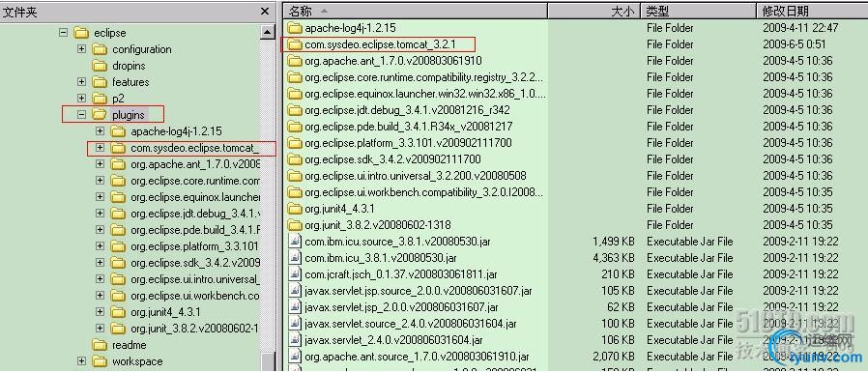Click org.eclipse.platform folder icon in list
The width and height of the screenshot is (868, 373).
click(x=295, y=143)
